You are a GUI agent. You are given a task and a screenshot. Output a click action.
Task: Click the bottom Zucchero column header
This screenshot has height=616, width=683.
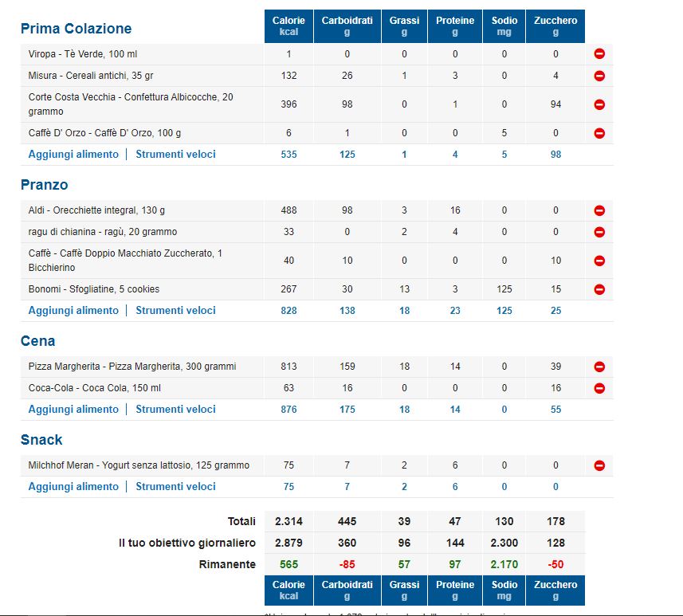[x=555, y=590]
